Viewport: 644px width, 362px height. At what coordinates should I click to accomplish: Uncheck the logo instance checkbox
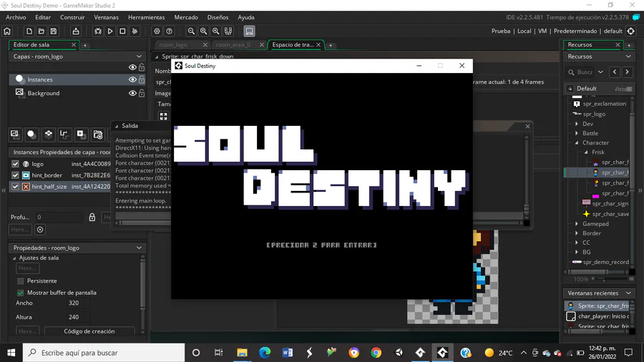click(15, 164)
